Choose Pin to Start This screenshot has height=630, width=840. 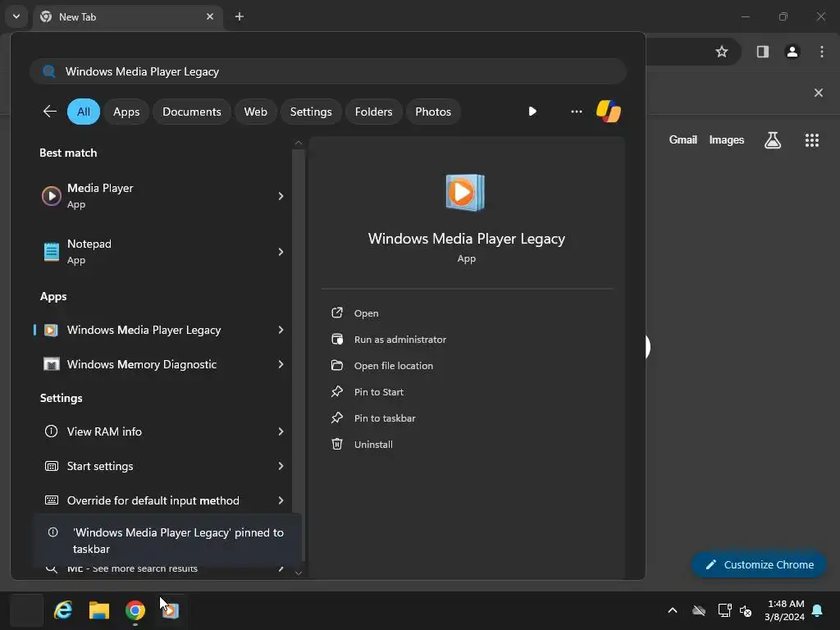pos(379,392)
